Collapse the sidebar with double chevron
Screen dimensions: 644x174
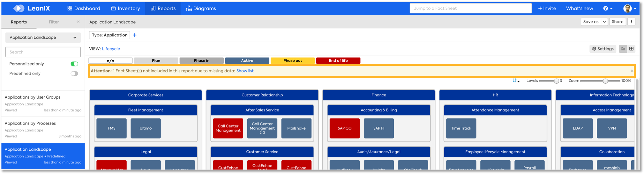tap(78, 22)
